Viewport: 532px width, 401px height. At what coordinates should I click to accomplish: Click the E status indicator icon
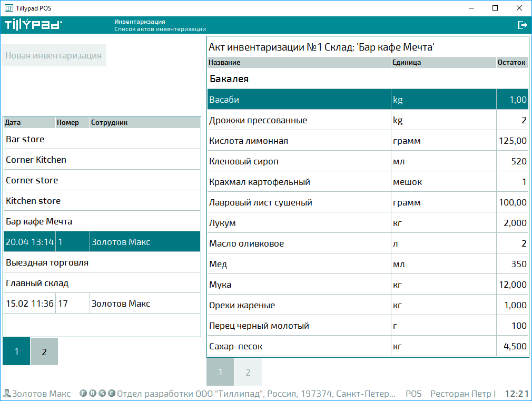[x=112, y=393]
